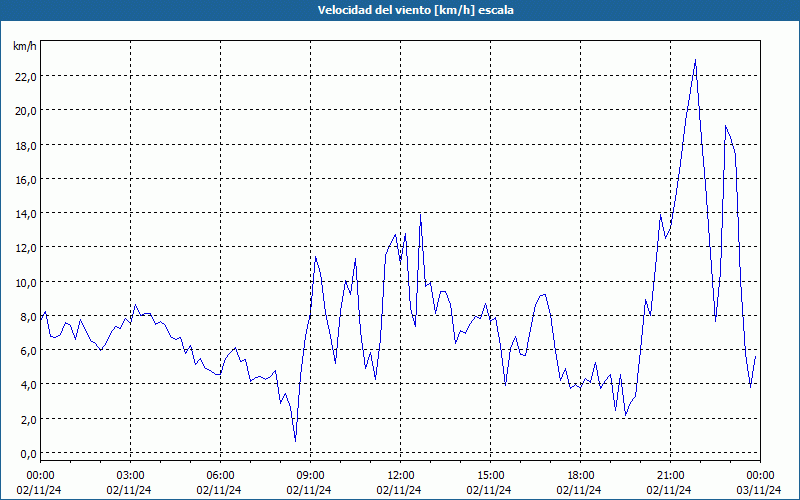
Task: Click the 06:00 time axis label
Action: pos(220,476)
